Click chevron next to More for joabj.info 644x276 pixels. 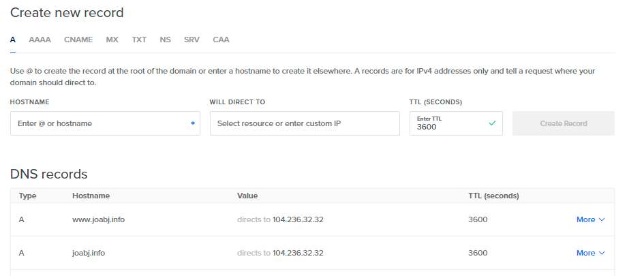tap(602, 253)
